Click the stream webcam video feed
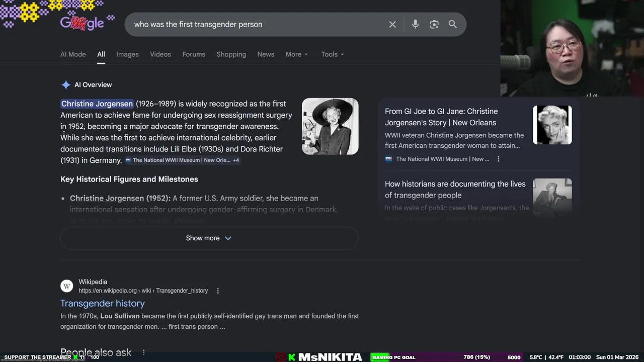This screenshot has width=644, height=362. tap(572, 48)
